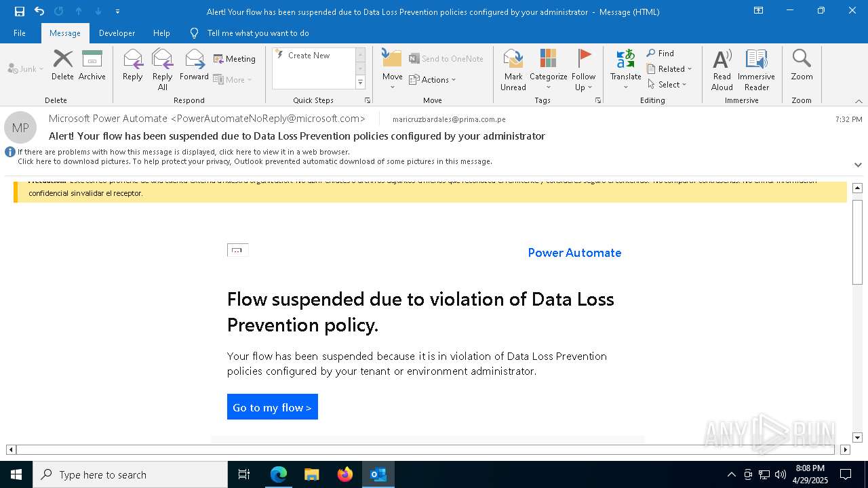The height and width of the screenshot is (488, 868).
Task: Save the message with floppy icon
Action: click(20, 11)
